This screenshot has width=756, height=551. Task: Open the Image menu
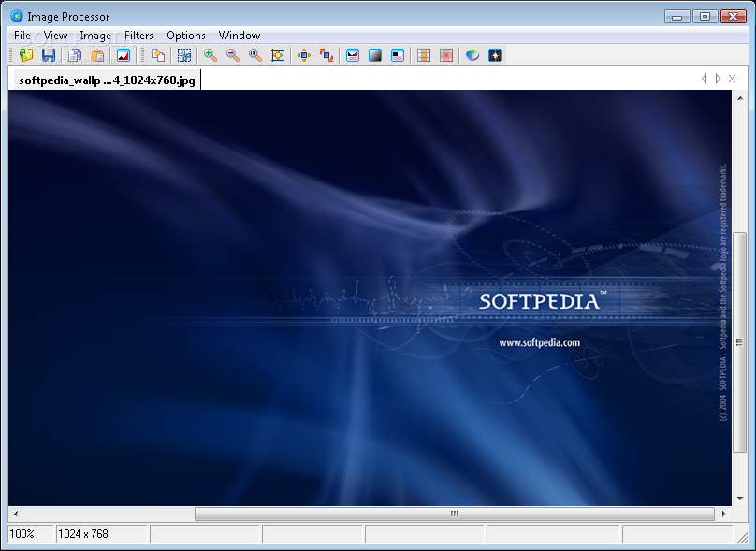tap(95, 36)
